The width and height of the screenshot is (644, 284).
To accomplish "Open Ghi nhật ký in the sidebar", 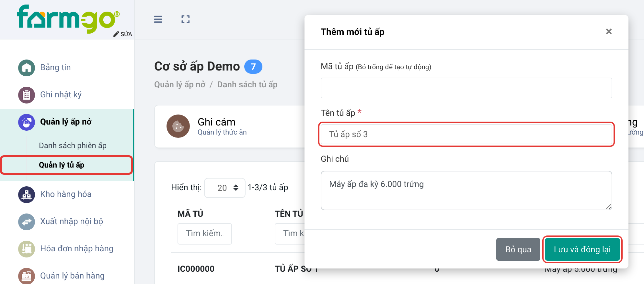I will [x=61, y=94].
